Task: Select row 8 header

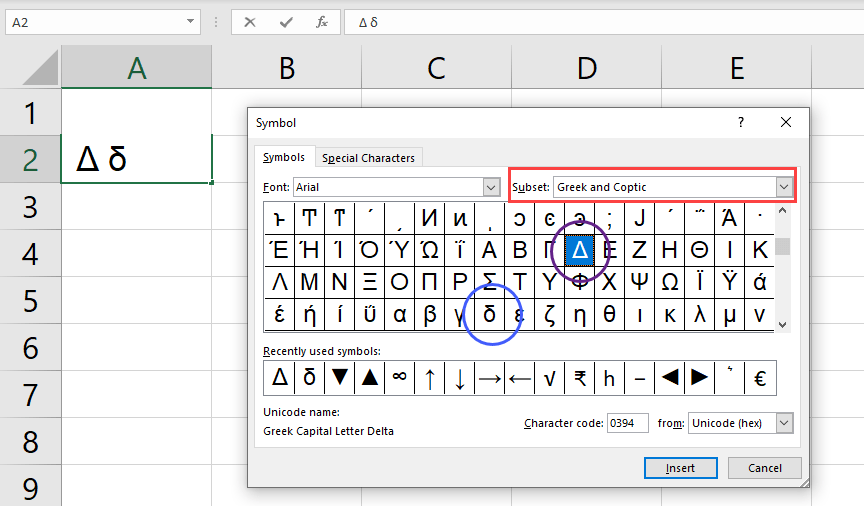Action: pos(30,442)
